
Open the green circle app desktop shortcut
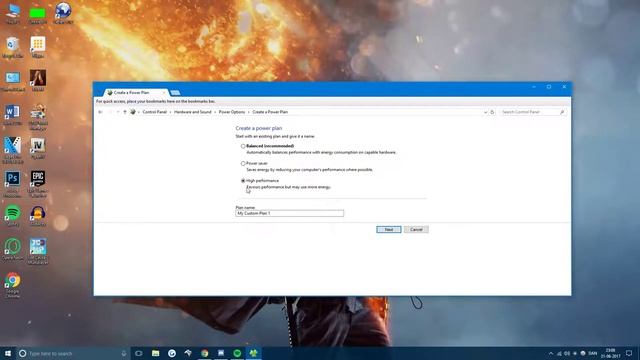pyautogui.click(x=12, y=249)
